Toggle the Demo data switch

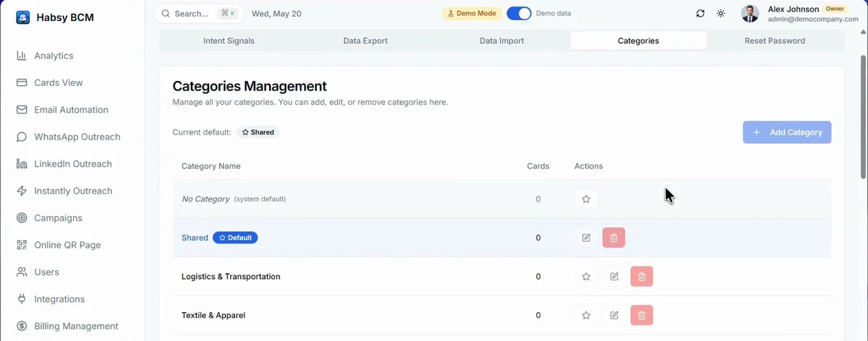[519, 14]
